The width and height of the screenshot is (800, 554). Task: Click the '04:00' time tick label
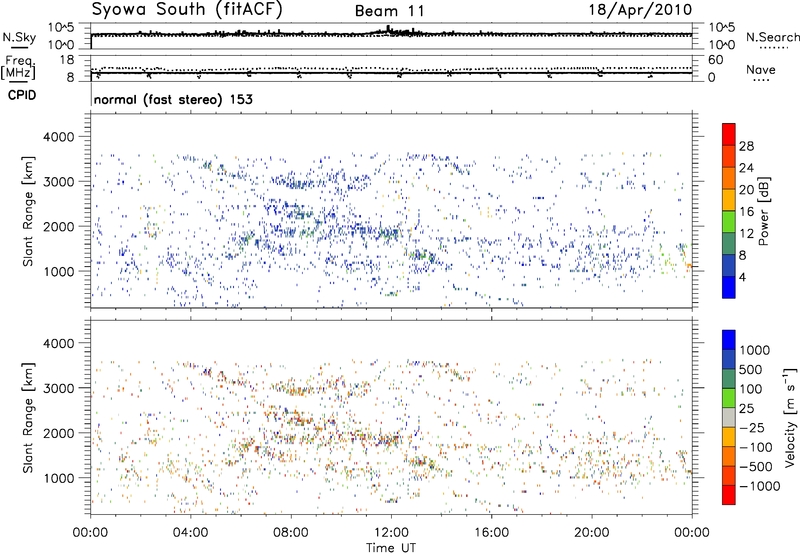point(190,533)
